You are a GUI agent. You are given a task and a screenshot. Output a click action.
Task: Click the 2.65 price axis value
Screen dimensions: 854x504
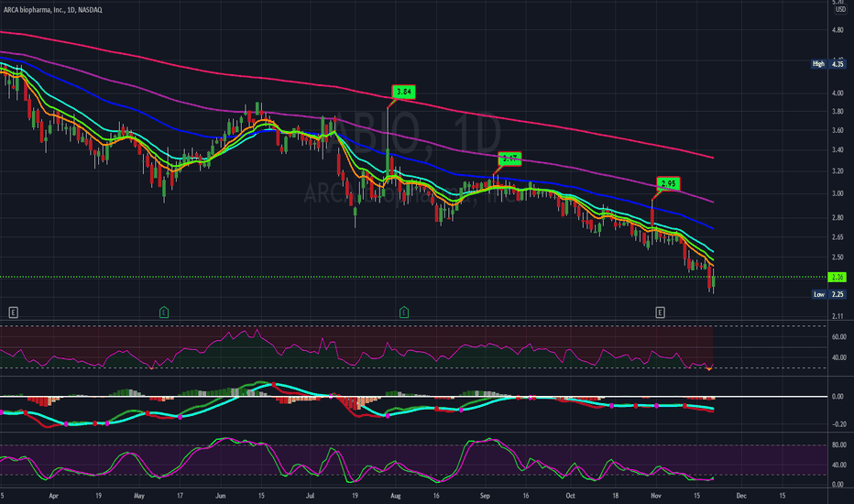838,237
